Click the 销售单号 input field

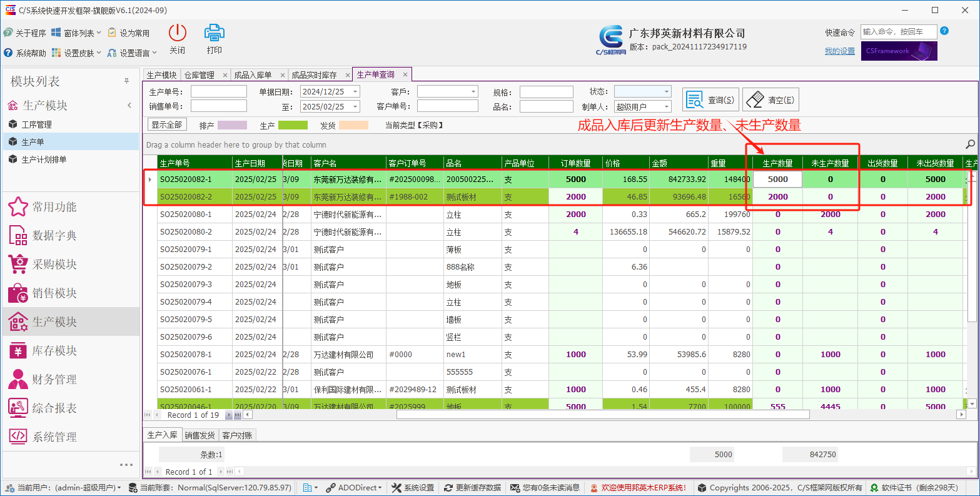click(219, 106)
